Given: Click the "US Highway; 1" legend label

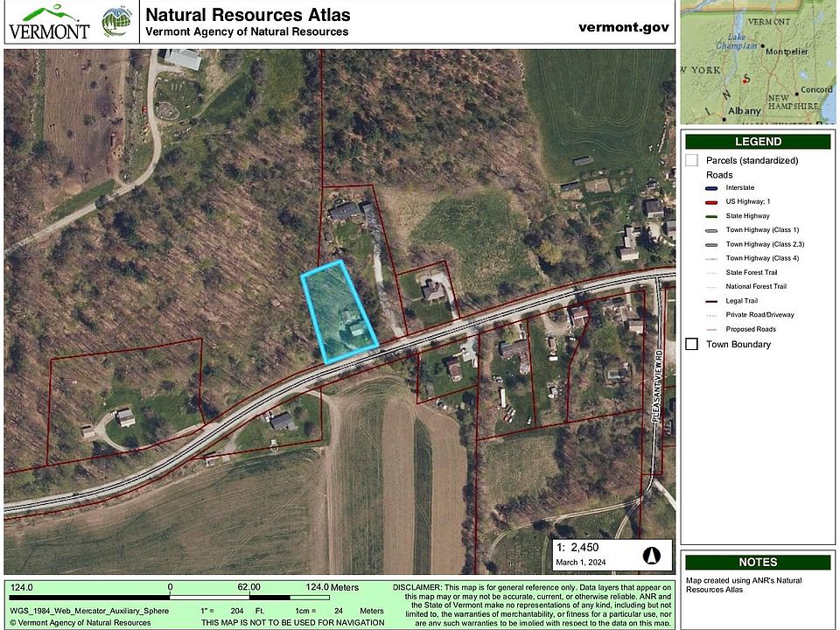Looking at the screenshot, I should (x=748, y=201).
